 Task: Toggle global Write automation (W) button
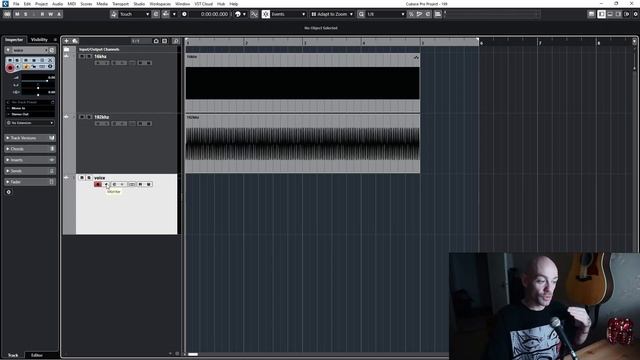coord(51,14)
